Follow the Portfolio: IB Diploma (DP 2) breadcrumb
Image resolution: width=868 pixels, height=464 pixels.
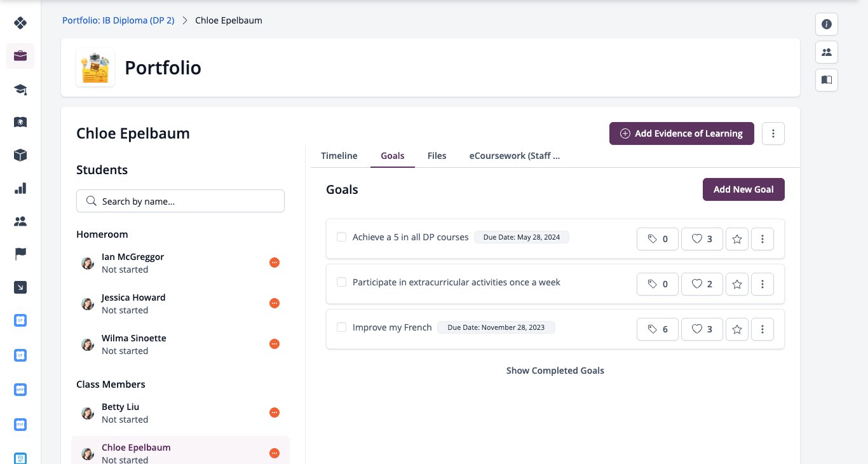(x=118, y=20)
